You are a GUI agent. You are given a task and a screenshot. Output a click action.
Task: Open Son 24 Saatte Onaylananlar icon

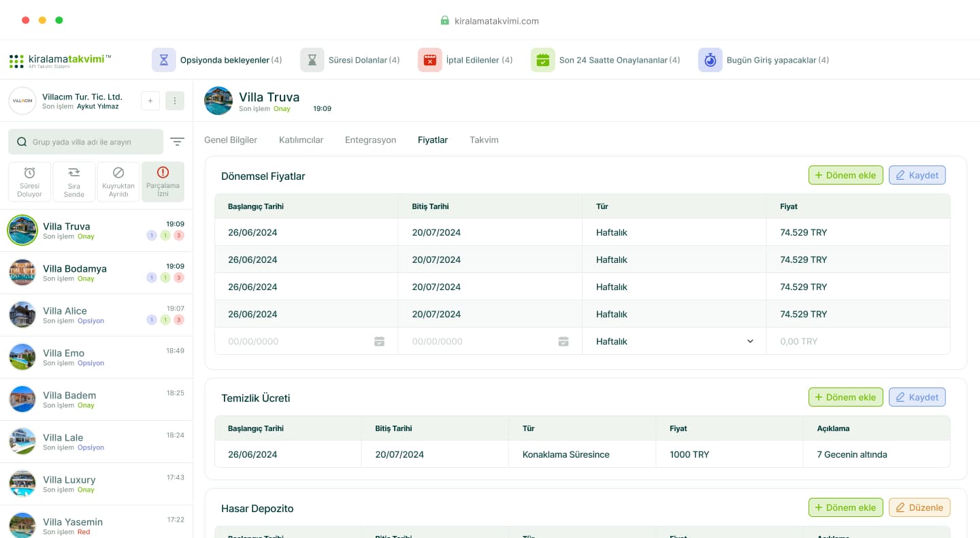(x=542, y=60)
